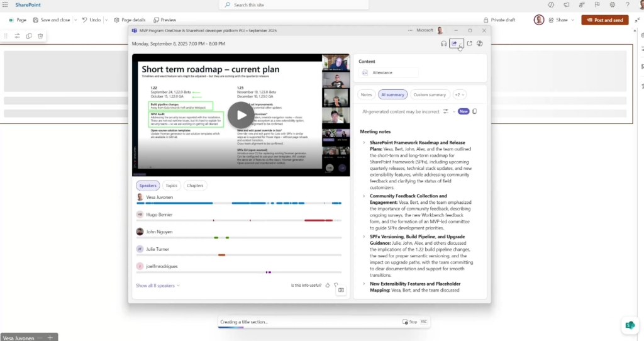
Task: Click joelfmrodrigues' purple timeline marker
Action: (x=269, y=272)
